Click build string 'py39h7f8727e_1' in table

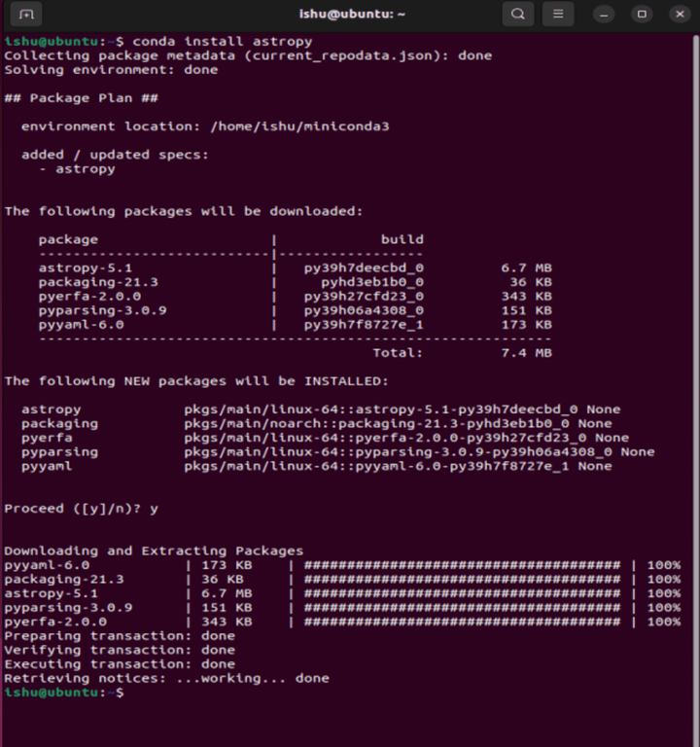[364, 325]
